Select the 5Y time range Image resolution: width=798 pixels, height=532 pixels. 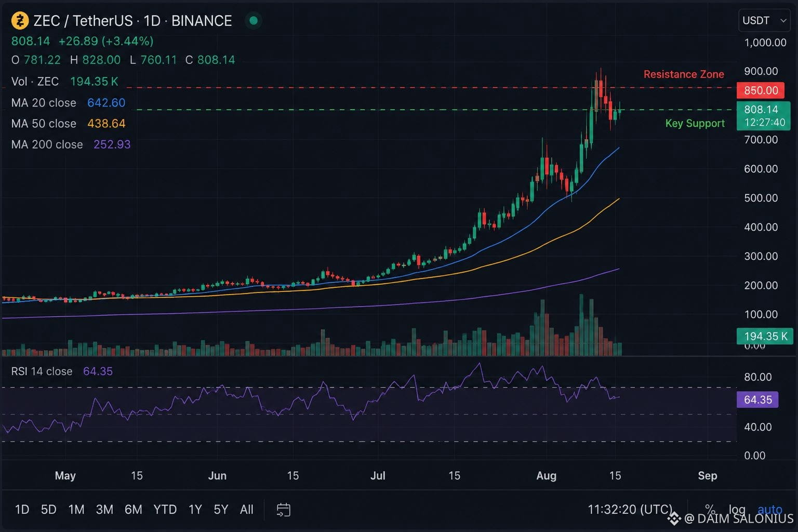[x=221, y=510]
